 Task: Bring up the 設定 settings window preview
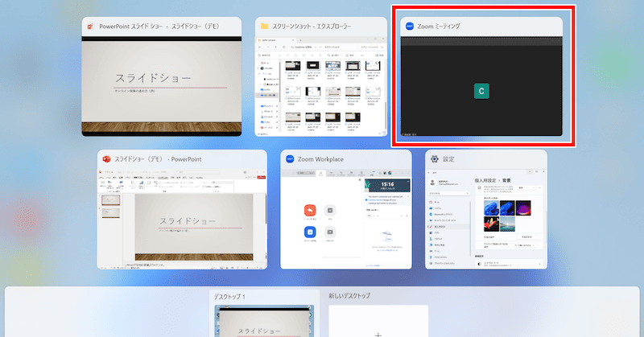485,219
